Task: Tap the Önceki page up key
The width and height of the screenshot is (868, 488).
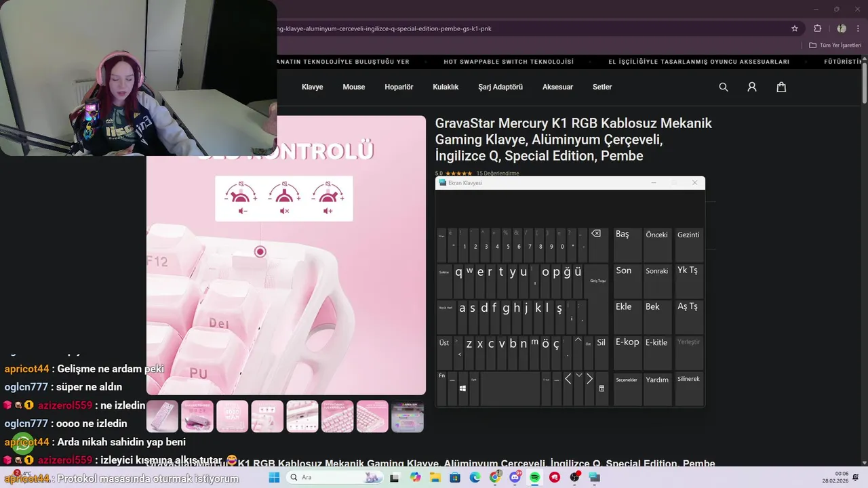Action: click(x=657, y=245)
